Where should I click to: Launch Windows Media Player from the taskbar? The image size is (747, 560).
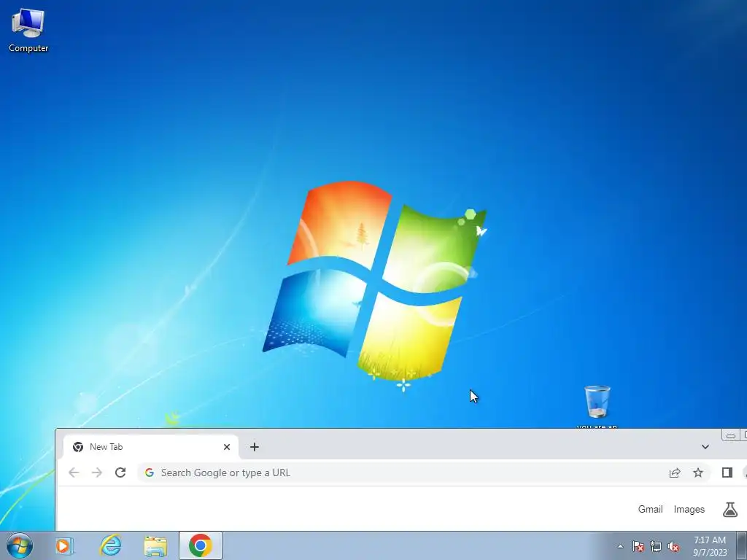[x=64, y=545]
